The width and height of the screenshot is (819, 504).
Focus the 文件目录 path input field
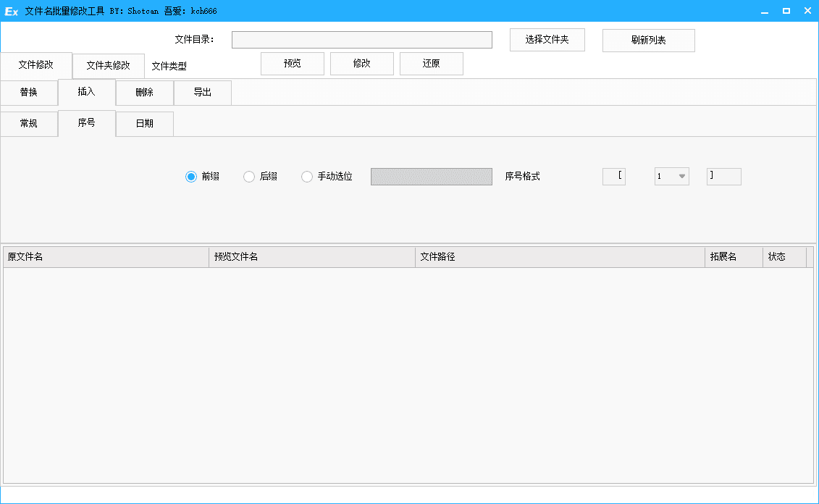(x=362, y=40)
